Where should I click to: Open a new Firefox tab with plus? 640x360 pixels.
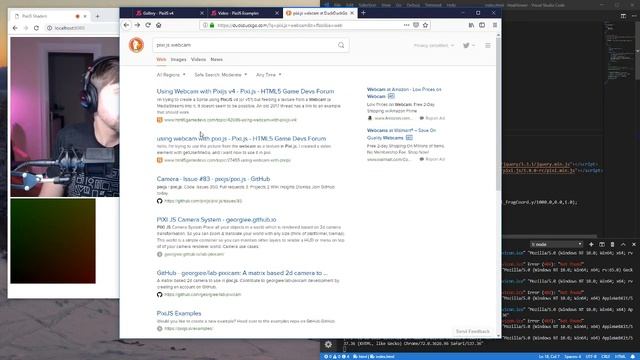click(x=363, y=13)
